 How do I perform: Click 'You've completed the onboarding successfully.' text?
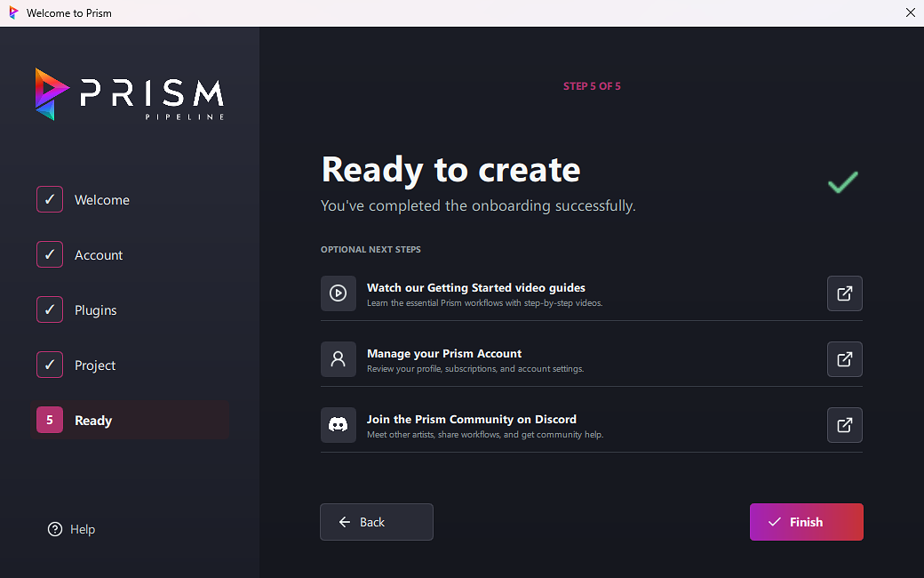point(478,205)
